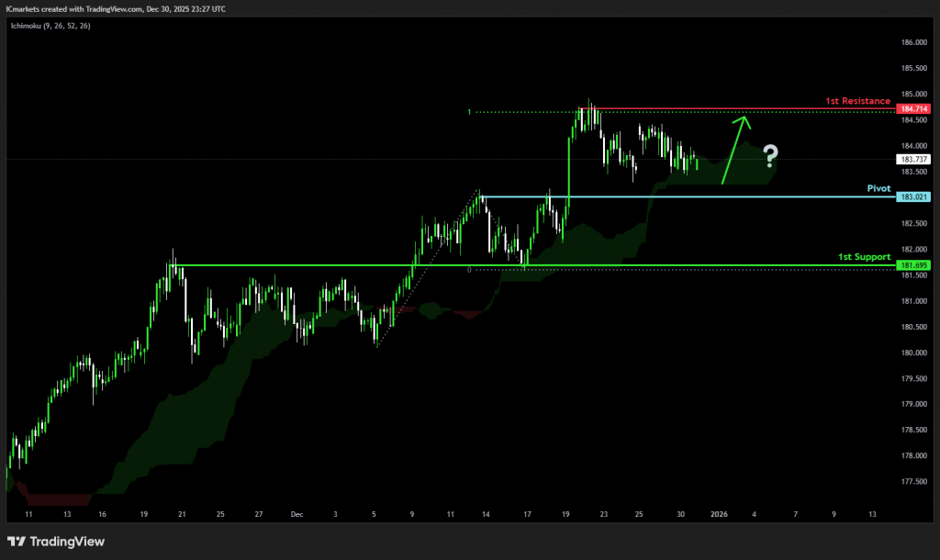
Task: Click the green 181.695 support price tag
Action: (x=913, y=265)
